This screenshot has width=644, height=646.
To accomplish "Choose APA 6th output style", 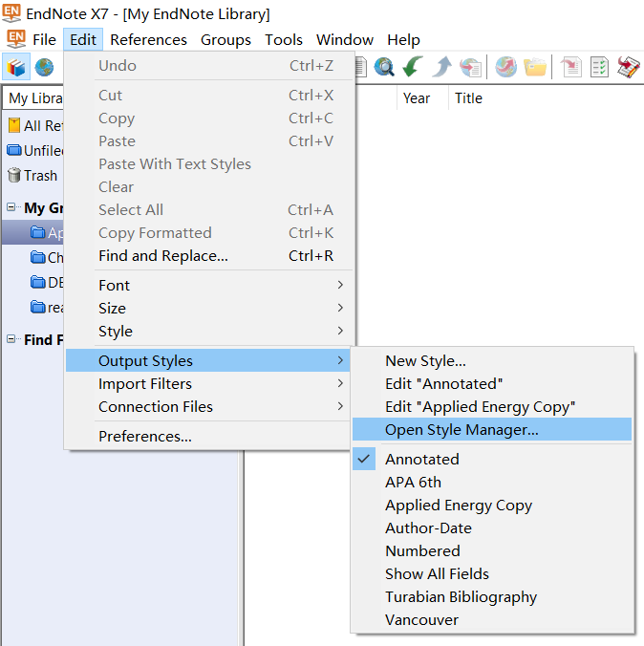I will (492, 482).
